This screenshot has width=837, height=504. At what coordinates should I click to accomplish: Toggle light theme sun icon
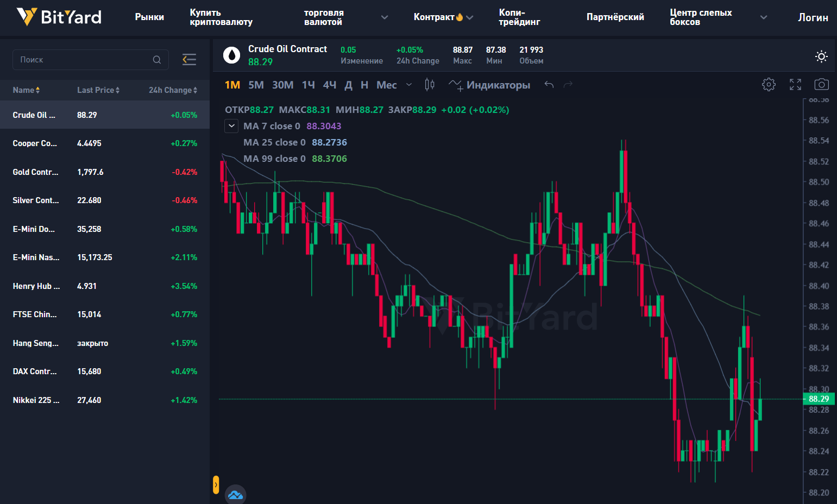coord(821,56)
